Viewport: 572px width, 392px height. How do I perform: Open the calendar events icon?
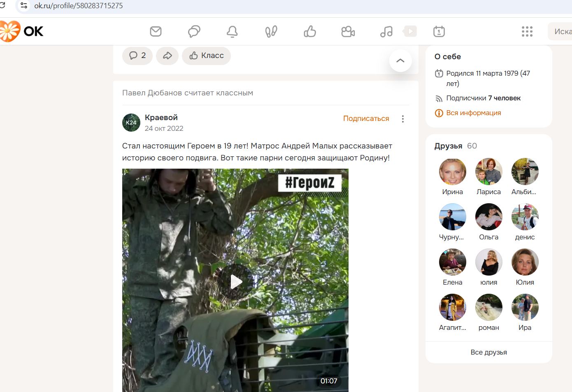pyautogui.click(x=439, y=31)
